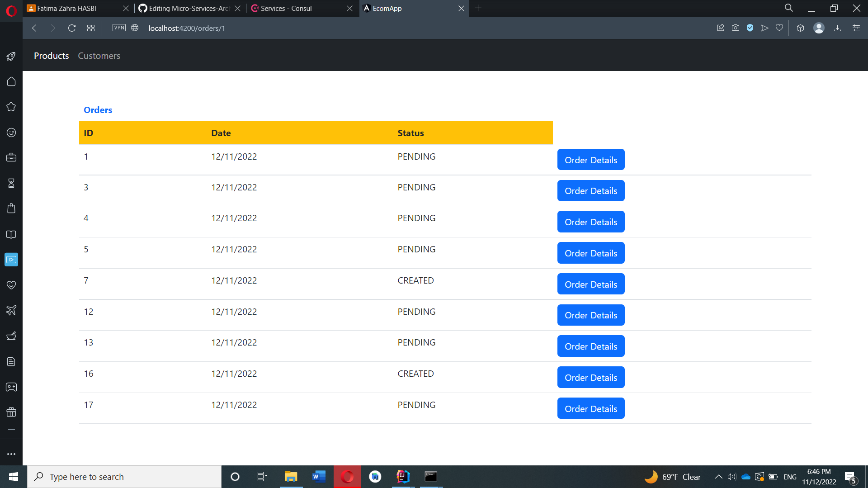Send page to Flow via the paper-plane icon
868x488 pixels.
764,28
